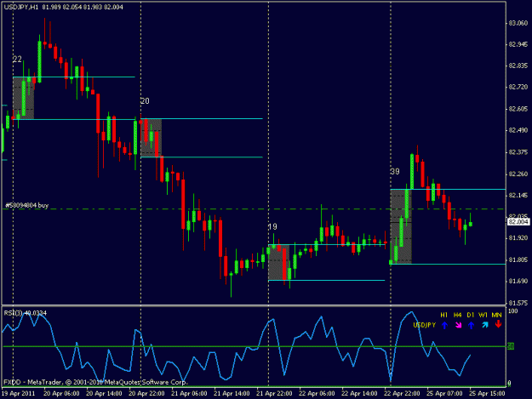Click the 19 Apr 2011 date label

click(19, 394)
